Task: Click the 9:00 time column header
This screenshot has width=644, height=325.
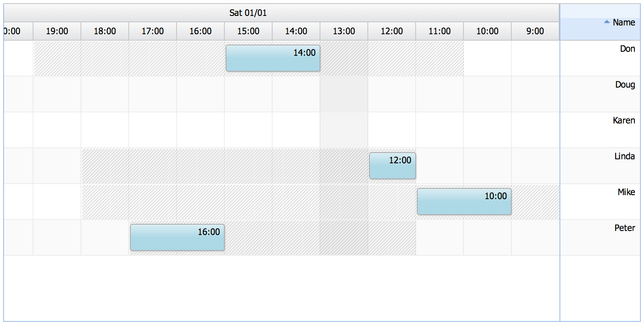Action: [535, 31]
